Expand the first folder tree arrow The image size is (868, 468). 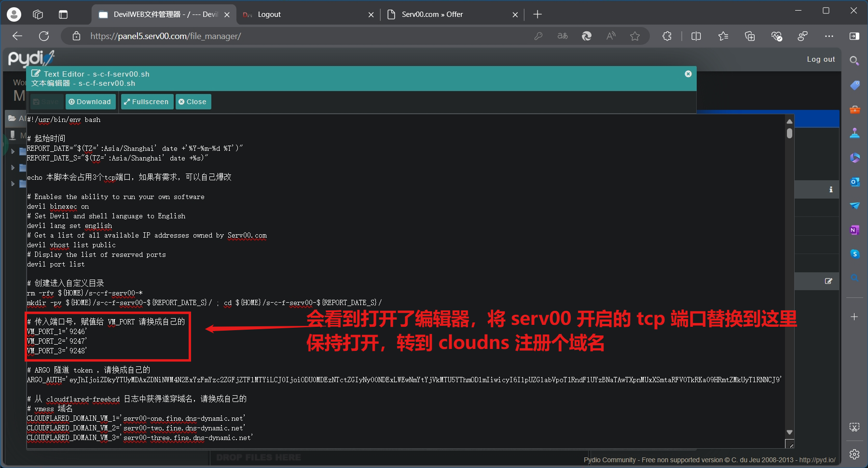click(13, 151)
